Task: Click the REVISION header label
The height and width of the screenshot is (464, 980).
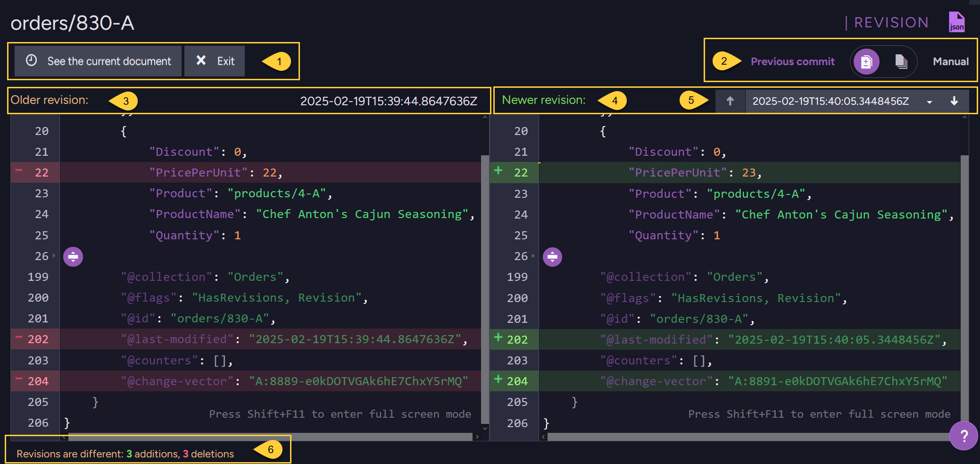Action: coord(891,22)
